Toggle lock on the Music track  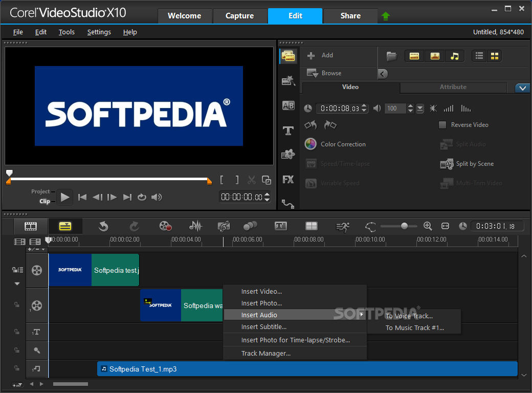point(16,368)
